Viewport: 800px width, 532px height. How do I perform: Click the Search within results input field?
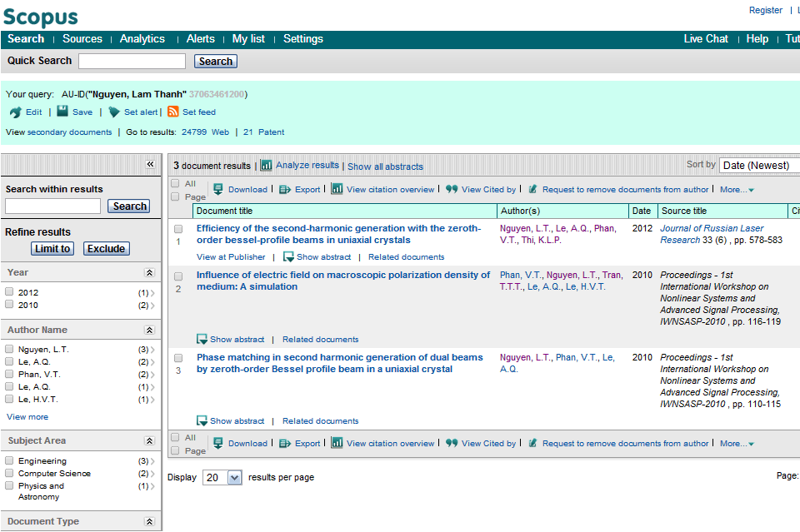(x=53, y=206)
